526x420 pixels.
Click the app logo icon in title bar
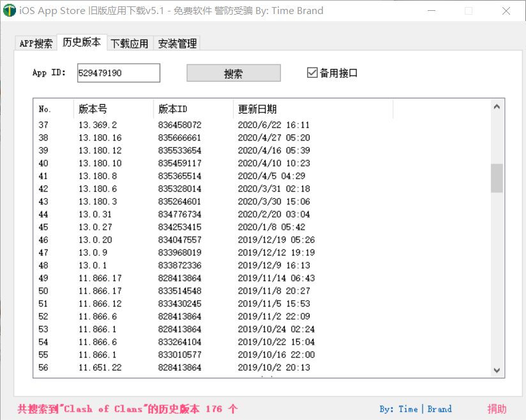click(x=10, y=11)
